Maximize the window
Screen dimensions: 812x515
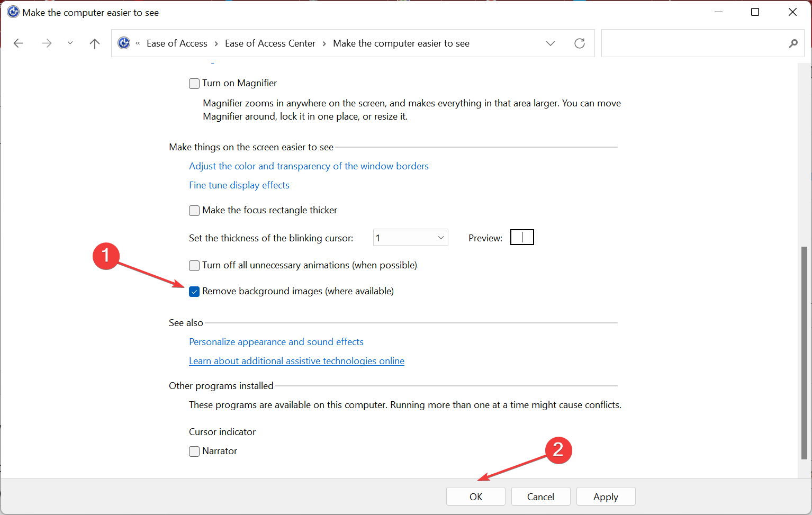click(755, 12)
